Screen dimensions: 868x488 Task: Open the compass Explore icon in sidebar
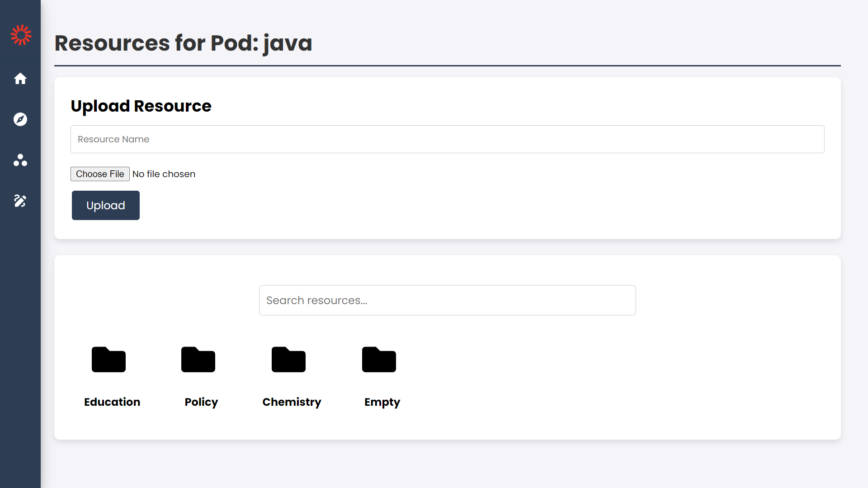20,119
